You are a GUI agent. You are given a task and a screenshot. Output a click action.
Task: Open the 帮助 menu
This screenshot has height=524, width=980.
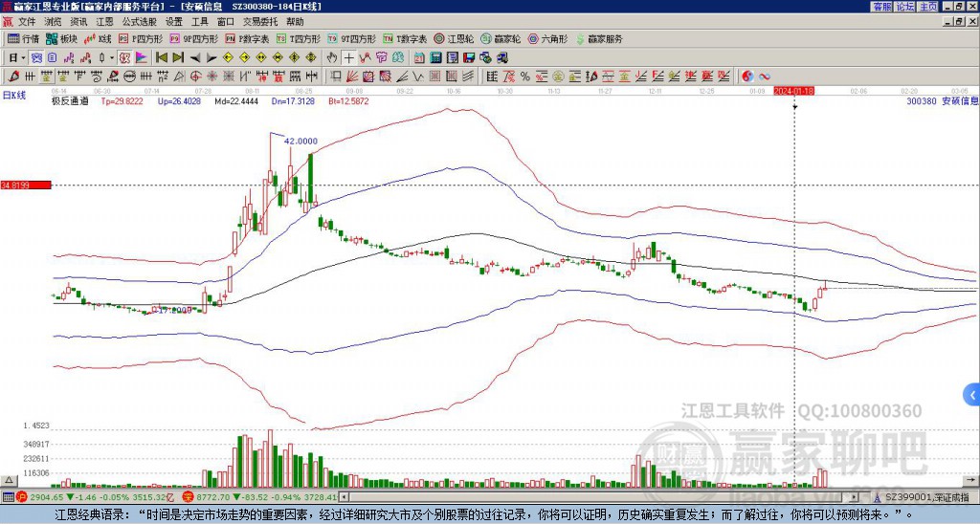295,22
